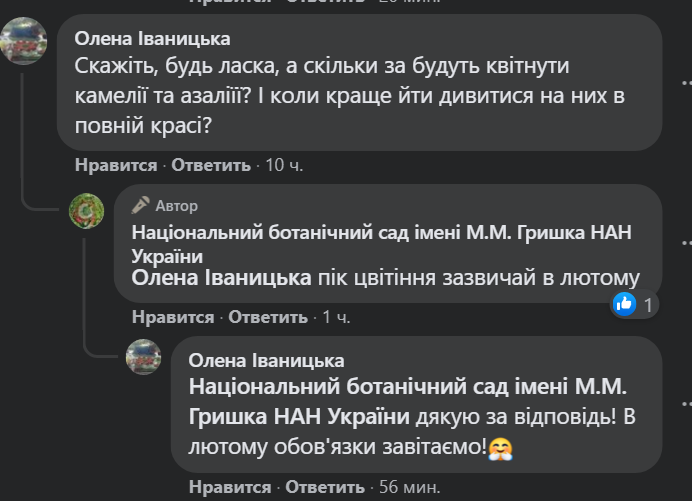The image size is (692, 501).
Task: Click the blue like reaction icon
Action: click(625, 304)
